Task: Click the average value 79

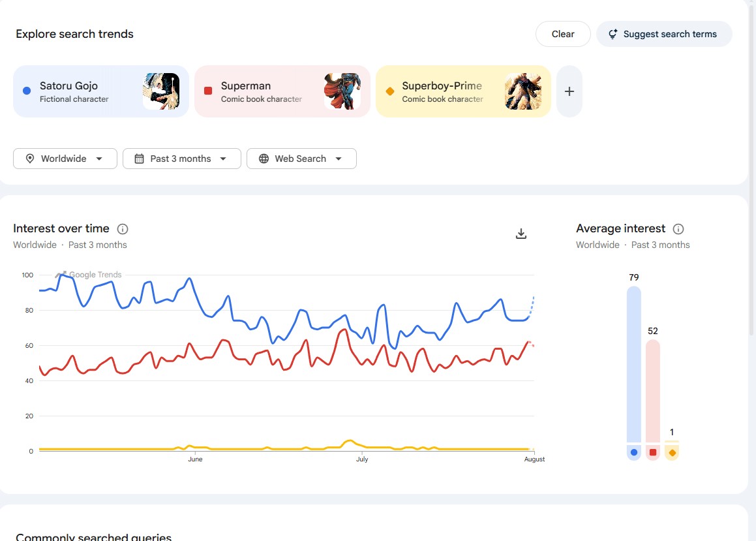Action: [634, 277]
